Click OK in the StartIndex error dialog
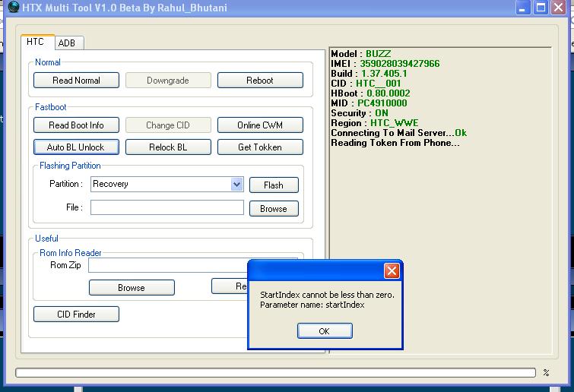This screenshot has width=574, height=392. [x=325, y=331]
